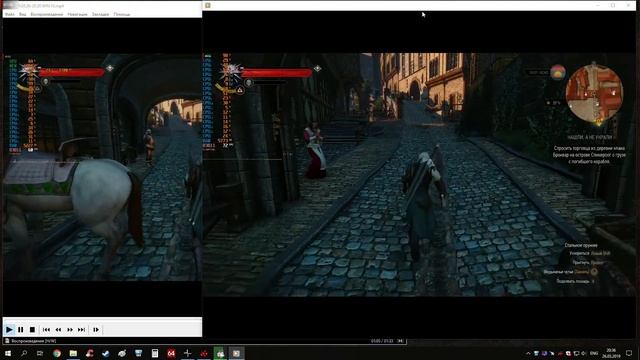Open the red 64 app on taskbar
The height and width of the screenshot is (360, 640).
[x=171, y=353]
